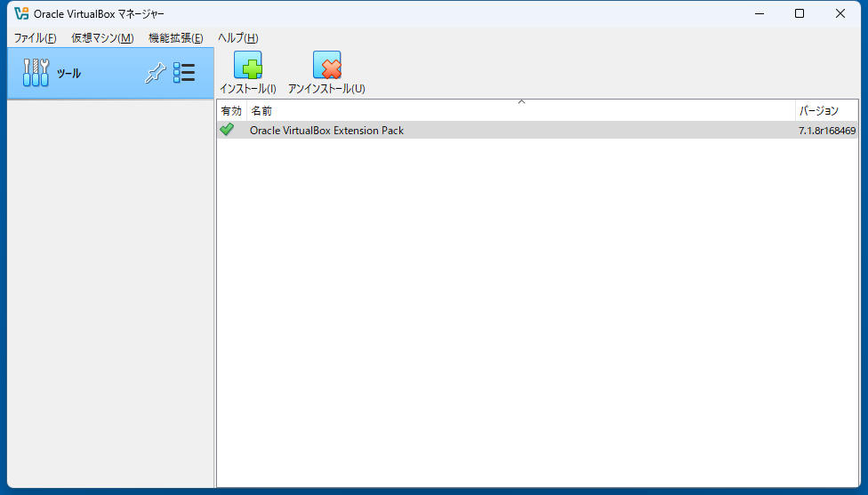The height and width of the screenshot is (495, 868).
Task: Sort by the 名前 column header
Action: click(x=521, y=110)
